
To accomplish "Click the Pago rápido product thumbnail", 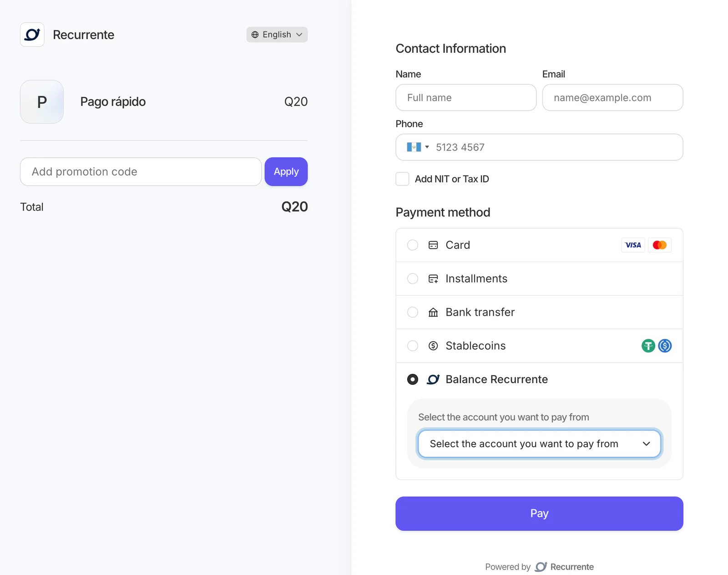I will (x=42, y=102).
